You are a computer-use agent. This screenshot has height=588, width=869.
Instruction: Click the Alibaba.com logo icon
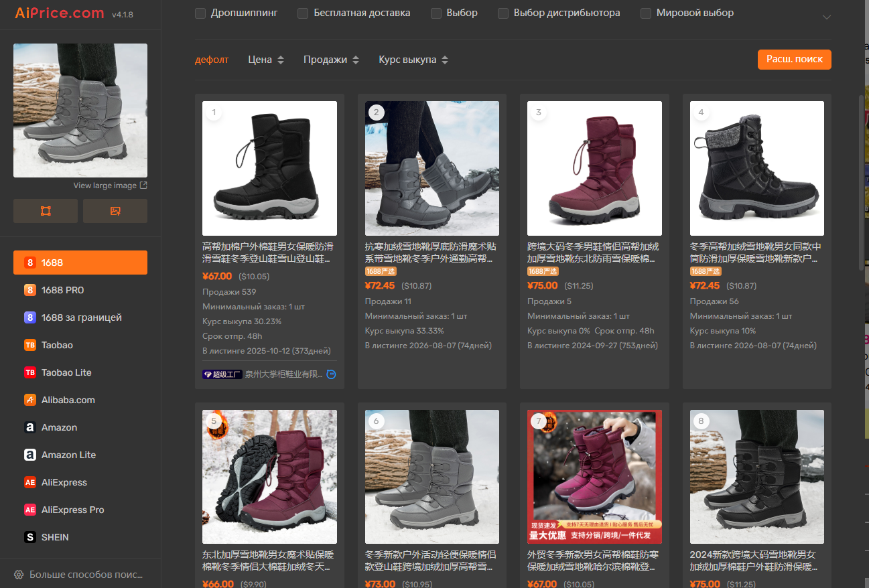30,400
